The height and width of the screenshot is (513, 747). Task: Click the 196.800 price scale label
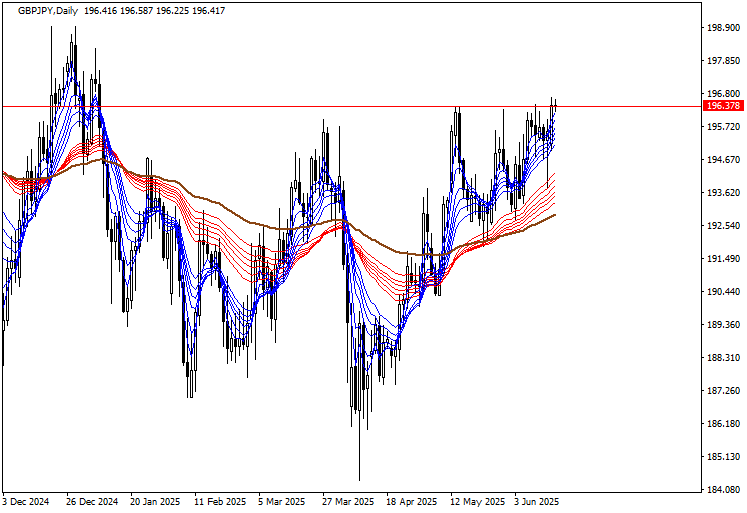pyautogui.click(x=723, y=94)
